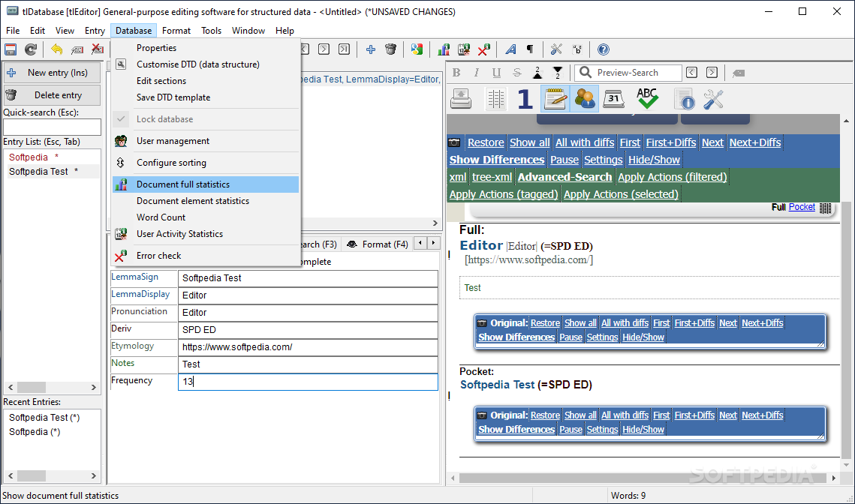Image resolution: width=855 pixels, height=504 pixels.
Task: Open the File menu
Action: [13, 31]
